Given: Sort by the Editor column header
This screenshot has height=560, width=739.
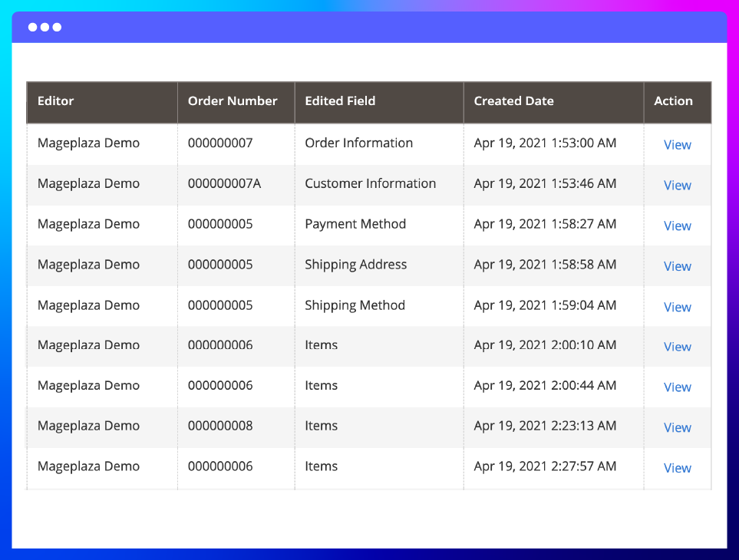Looking at the screenshot, I should 56,101.
